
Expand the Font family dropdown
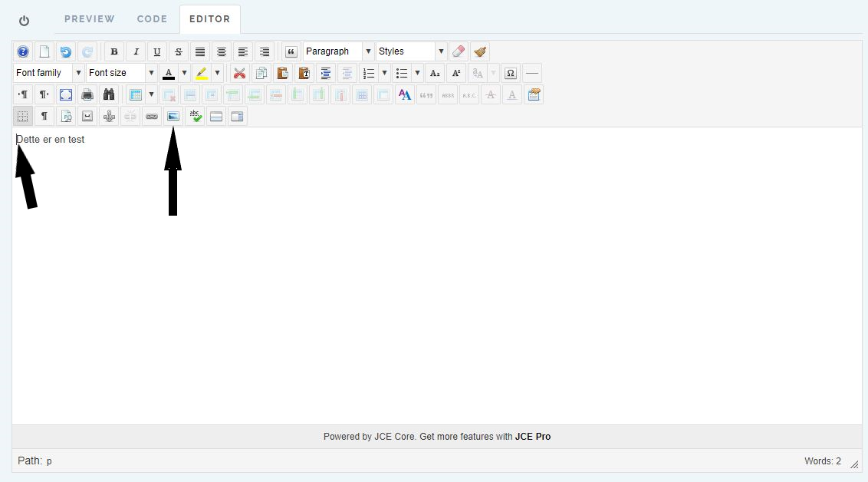[x=48, y=73]
